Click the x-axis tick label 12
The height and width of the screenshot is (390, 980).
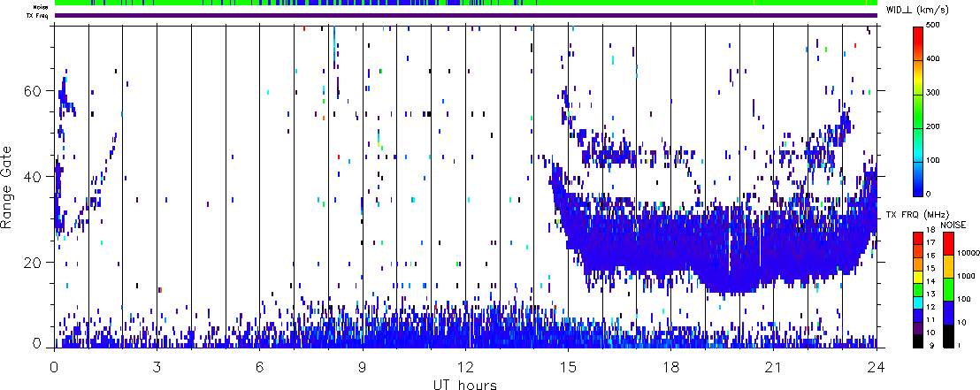pyautogui.click(x=465, y=366)
